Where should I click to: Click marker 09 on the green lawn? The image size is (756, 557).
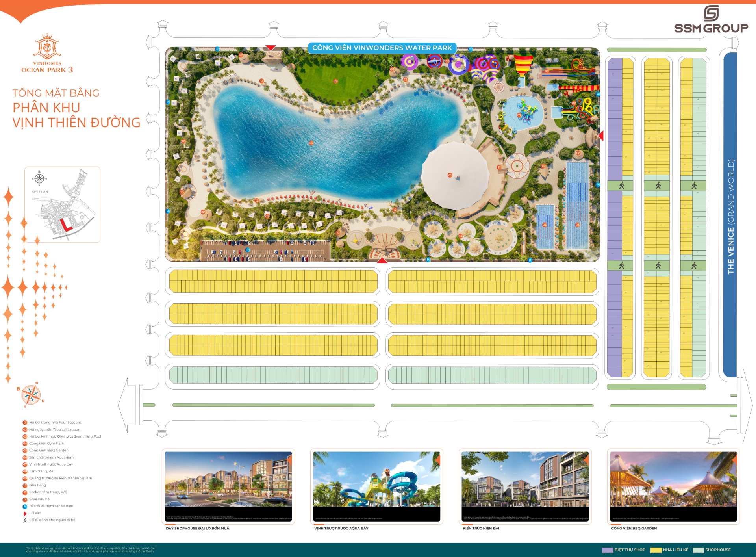click(x=335, y=81)
